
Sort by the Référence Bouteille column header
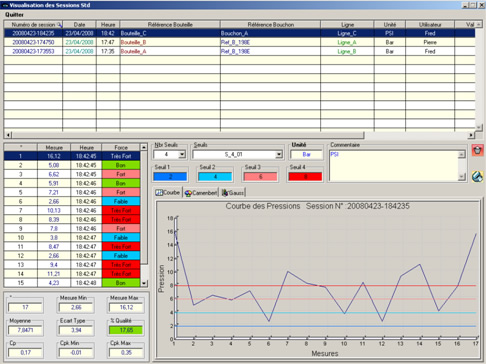[170, 25]
